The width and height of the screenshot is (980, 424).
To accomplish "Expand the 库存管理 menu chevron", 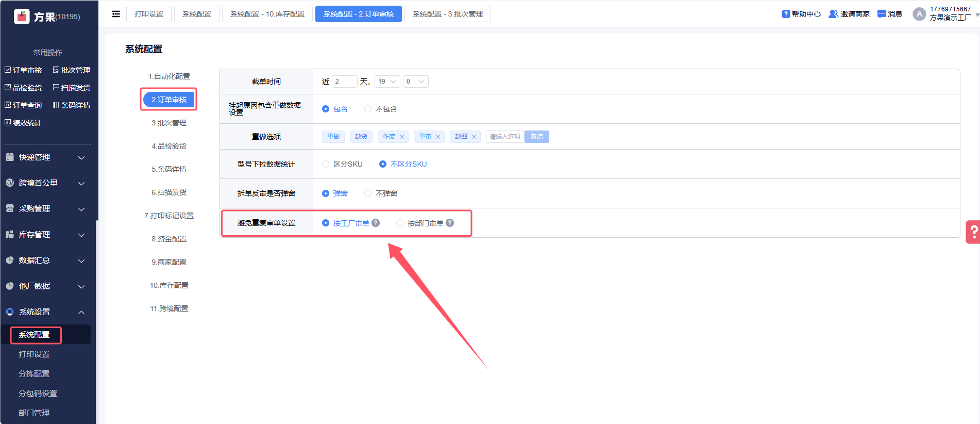I will tap(81, 235).
